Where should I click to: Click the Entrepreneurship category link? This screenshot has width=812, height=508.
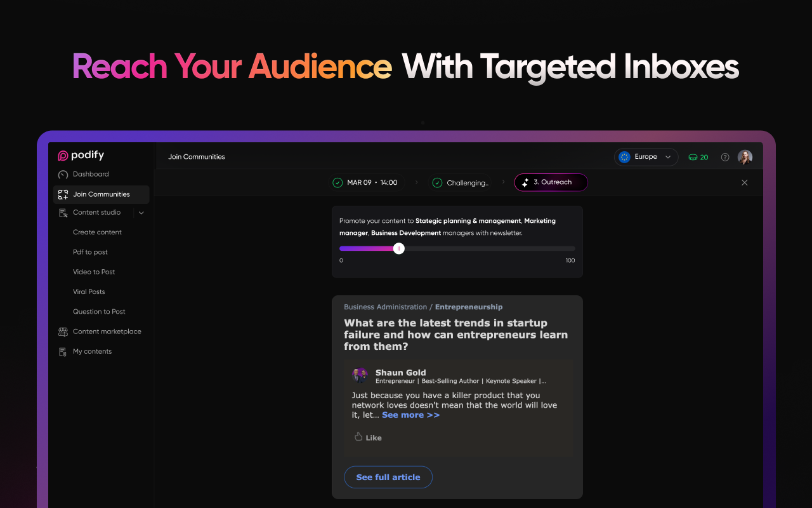pyautogui.click(x=469, y=307)
